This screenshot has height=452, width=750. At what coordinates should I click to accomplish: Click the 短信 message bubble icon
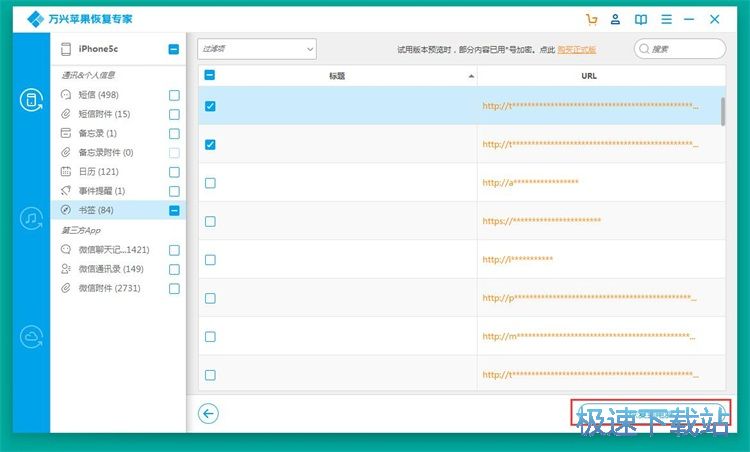tap(66, 95)
